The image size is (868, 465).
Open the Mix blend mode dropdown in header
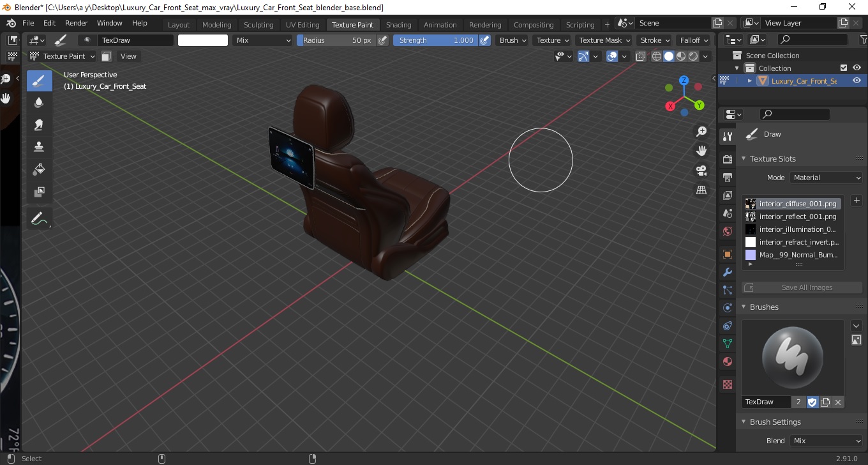click(x=262, y=40)
